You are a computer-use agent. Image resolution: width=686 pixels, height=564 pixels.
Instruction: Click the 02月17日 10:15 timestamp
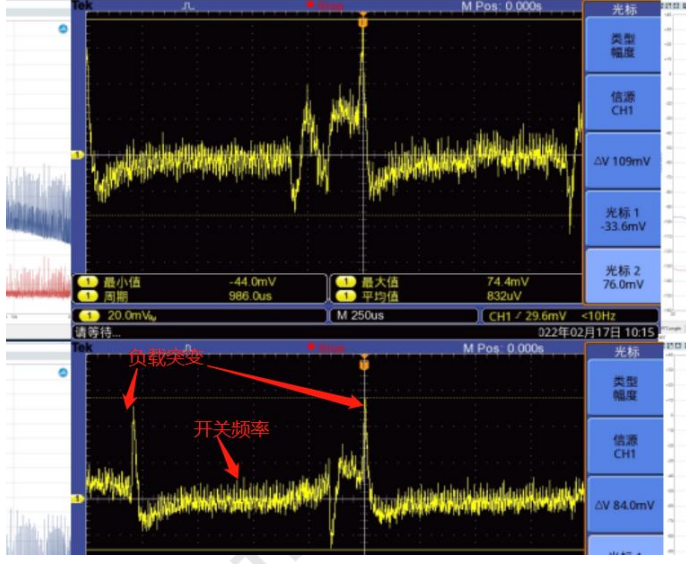[596, 332]
